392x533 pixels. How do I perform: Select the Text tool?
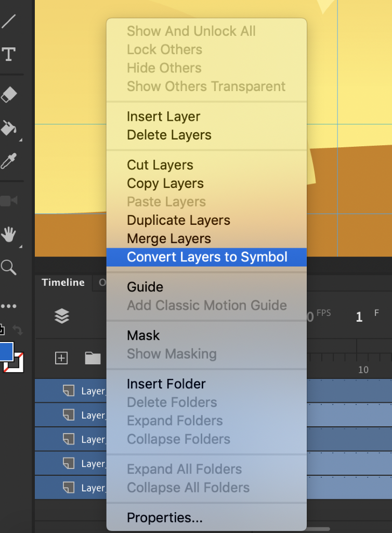coord(9,54)
